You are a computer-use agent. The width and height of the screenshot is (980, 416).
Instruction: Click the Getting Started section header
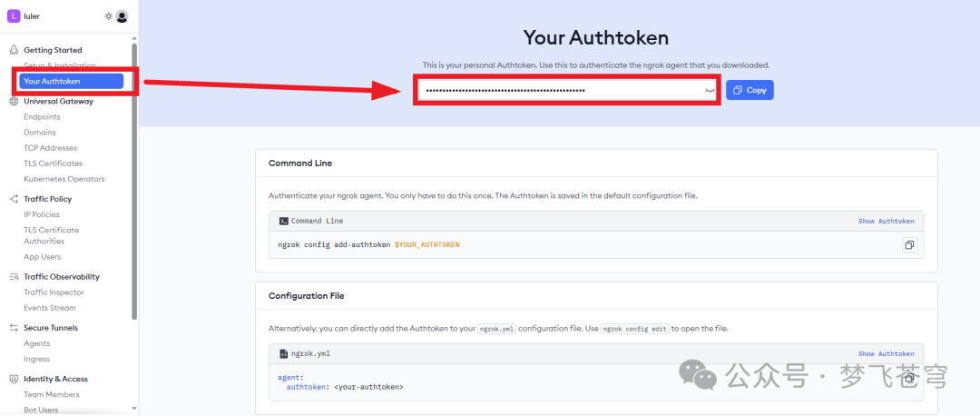click(x=54, y=50)
